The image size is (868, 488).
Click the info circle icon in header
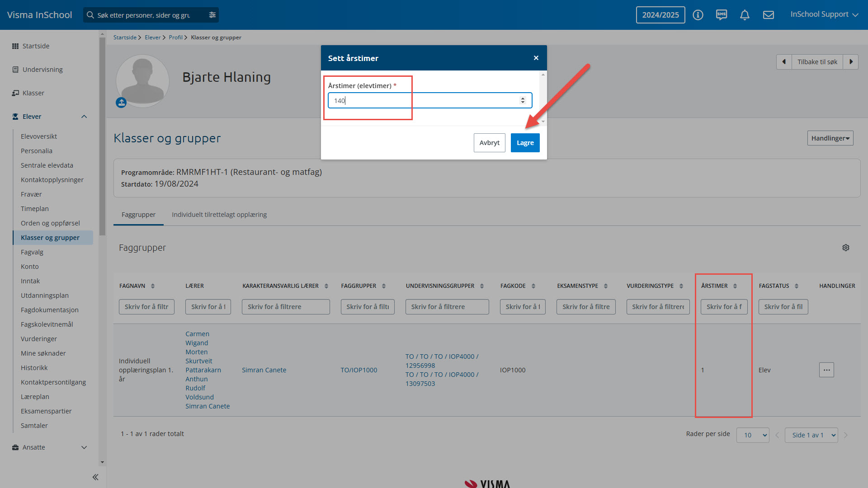(x=698, y=15)
